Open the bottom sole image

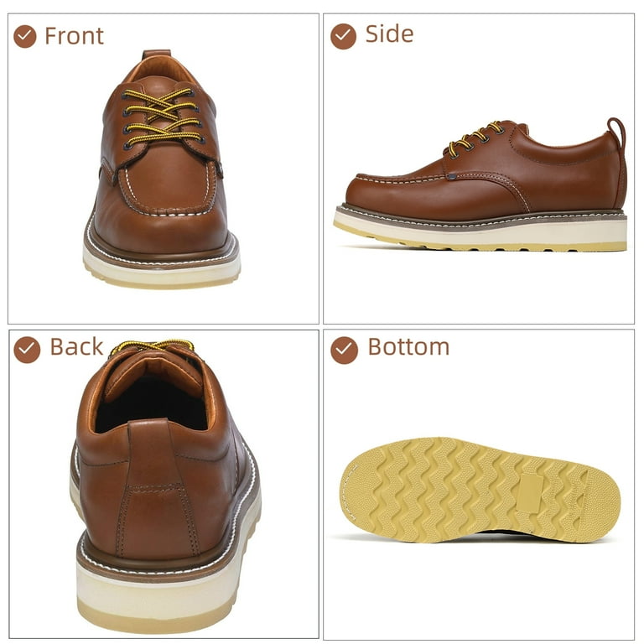[x=480, y=490]
